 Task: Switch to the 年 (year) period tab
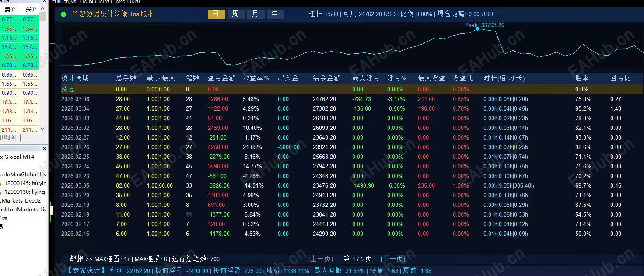click(275, 14)
